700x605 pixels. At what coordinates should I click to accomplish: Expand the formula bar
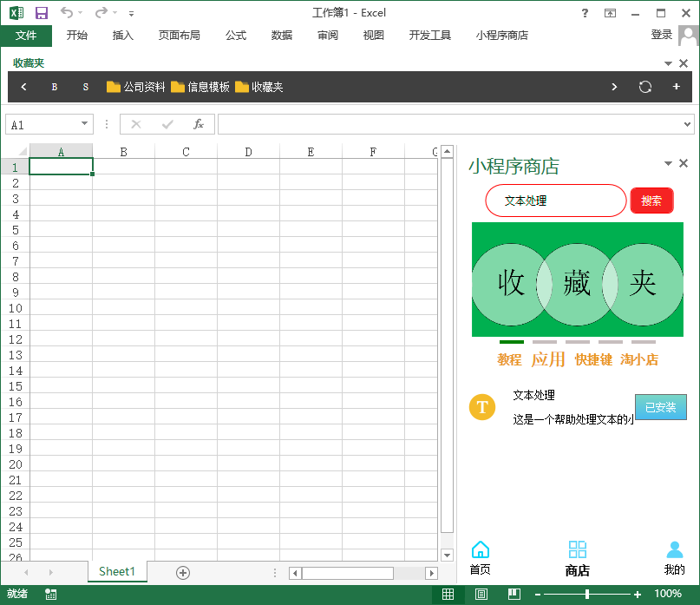[687, 124]
